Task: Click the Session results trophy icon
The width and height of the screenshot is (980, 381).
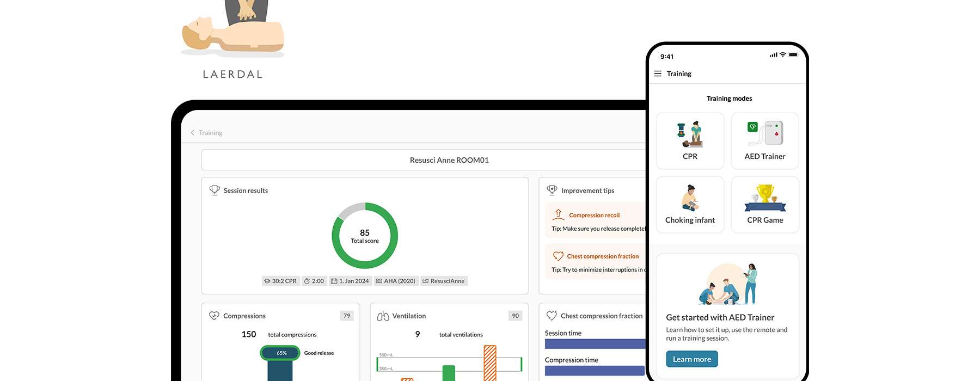Action: [x=215, y=190]
